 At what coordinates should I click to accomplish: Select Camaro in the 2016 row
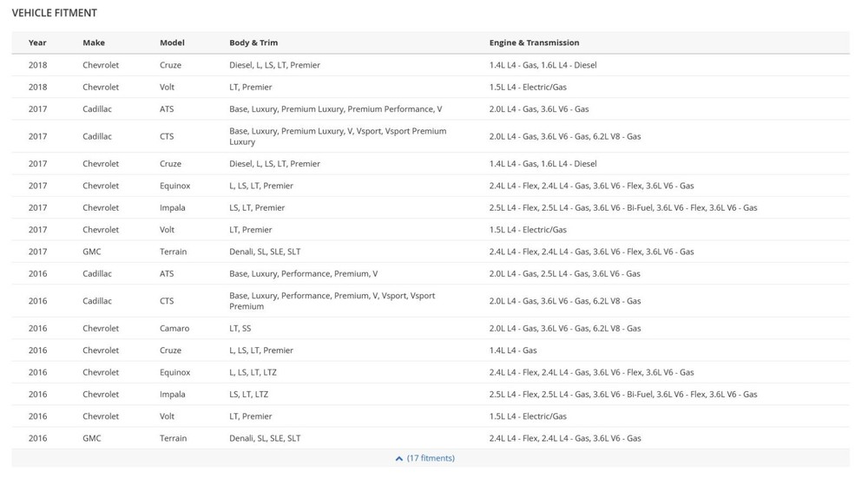[x=174, y=328]
